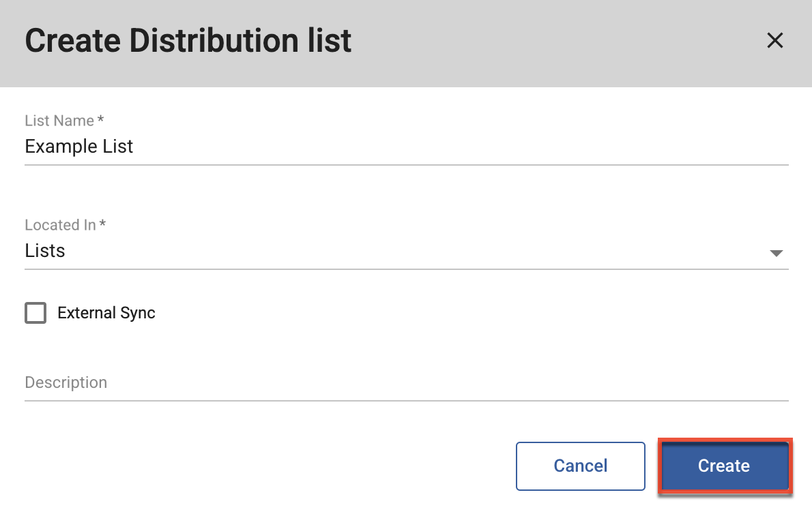Place cursor in the empty Description box
Viewport: 812px width, 514px height.
tap(273, 382)
